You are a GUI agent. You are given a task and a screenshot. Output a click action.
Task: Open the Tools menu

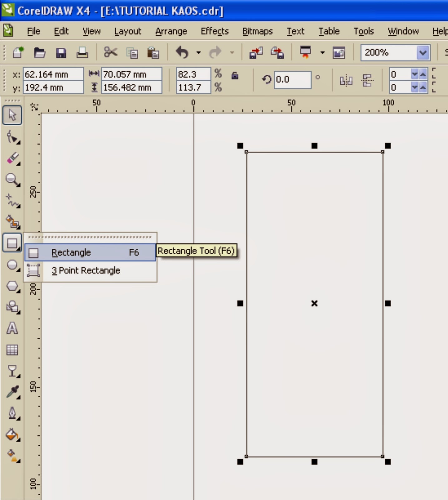click(364, 31)
